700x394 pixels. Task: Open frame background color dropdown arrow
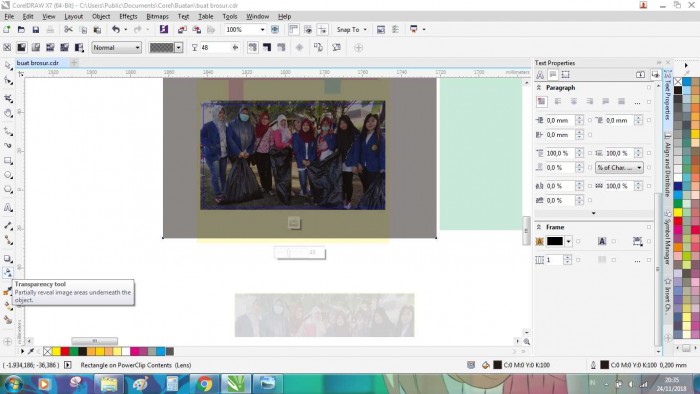pos(568,241)
